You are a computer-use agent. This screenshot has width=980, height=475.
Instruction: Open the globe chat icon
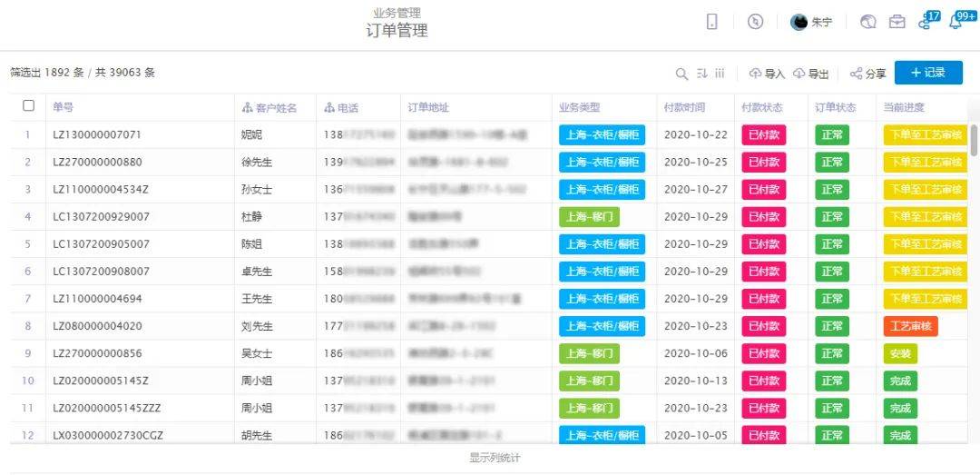pos(868,23)
